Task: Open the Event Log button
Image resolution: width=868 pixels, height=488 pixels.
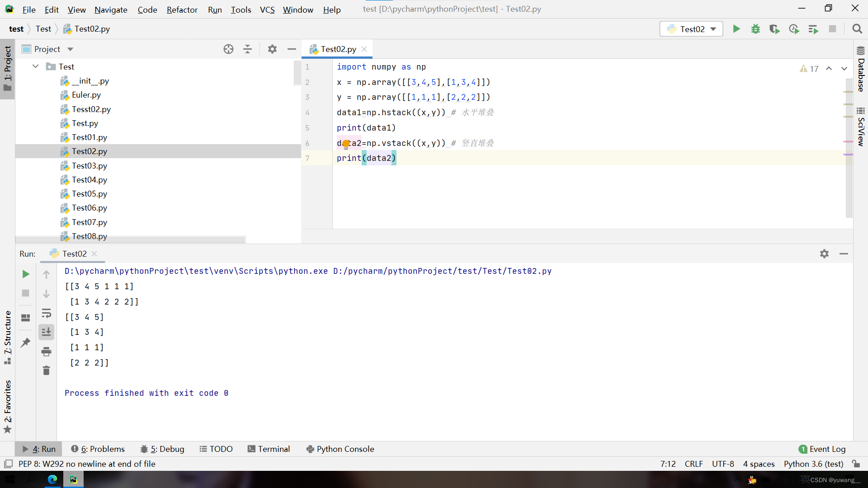Action: tap(822, 449)
